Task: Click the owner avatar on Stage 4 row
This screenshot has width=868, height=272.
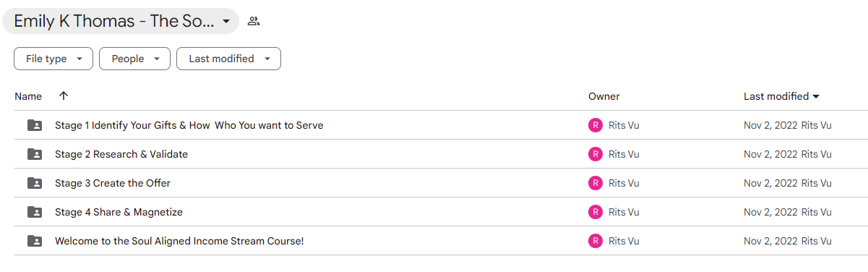Action: [595, 212]
